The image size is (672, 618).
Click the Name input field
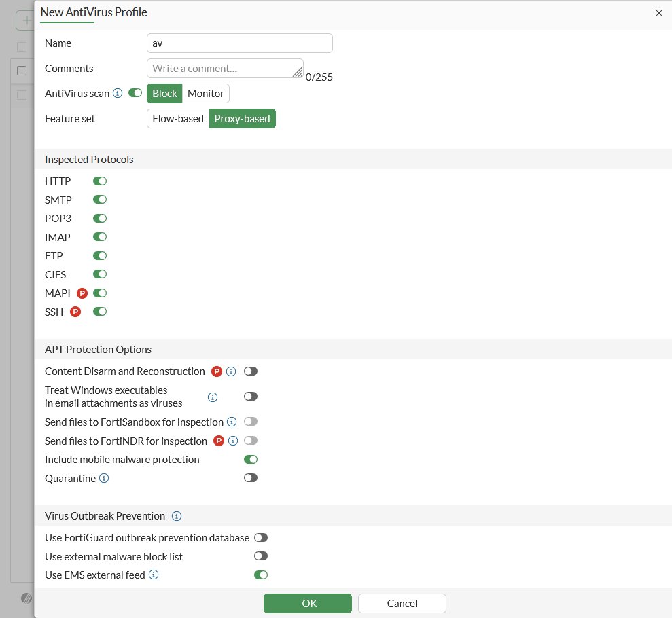pyautogui.click(x=240, y=43)
